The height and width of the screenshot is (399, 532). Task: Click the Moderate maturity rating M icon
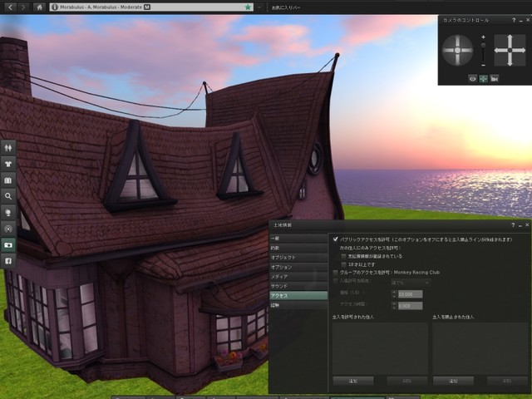[x=147, y=7]
